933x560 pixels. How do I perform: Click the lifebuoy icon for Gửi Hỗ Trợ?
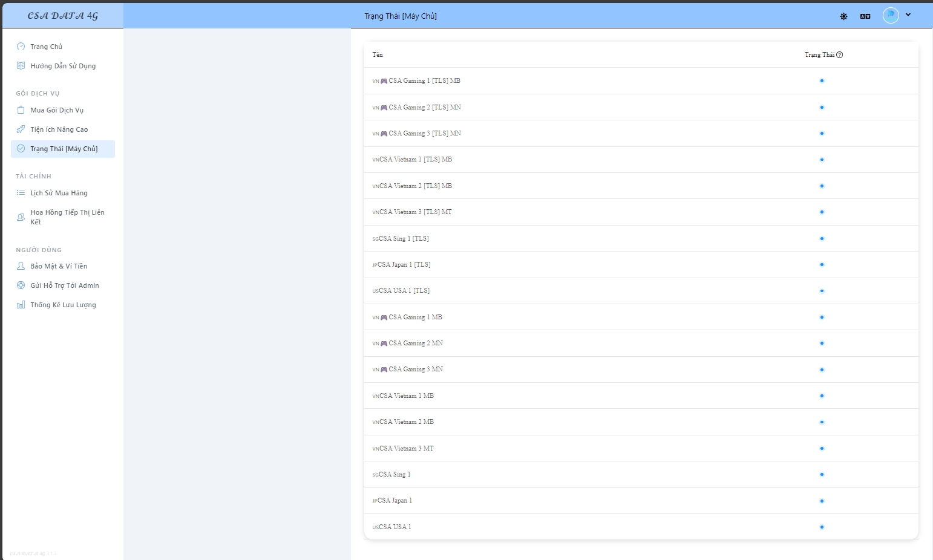[x=21, y=285]
